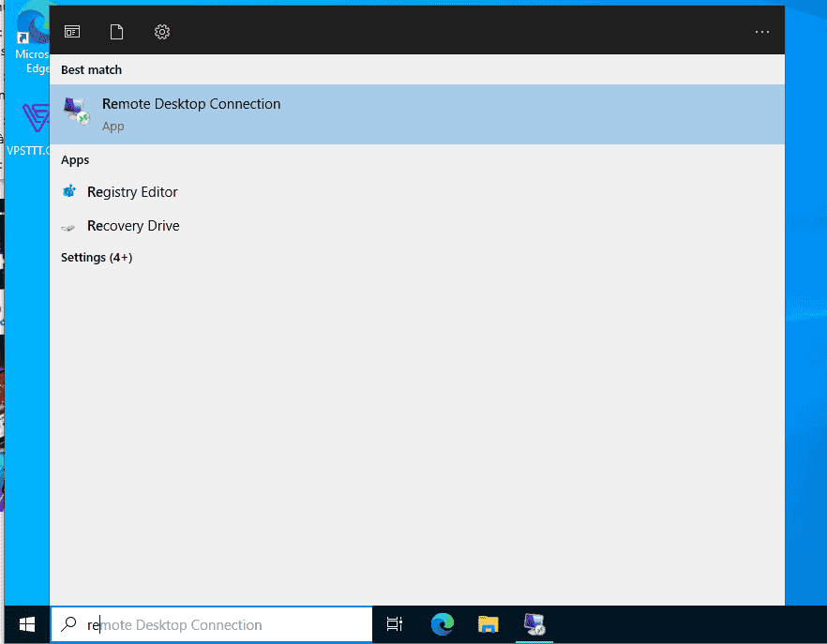Select the VPSTTT desktop shortcut

pos(29,129)
